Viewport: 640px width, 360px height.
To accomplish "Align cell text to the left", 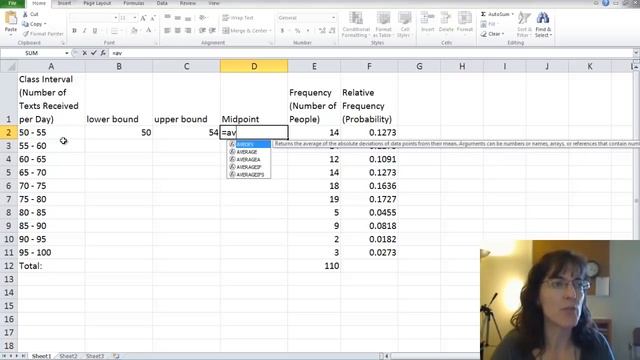I will 167,31.
